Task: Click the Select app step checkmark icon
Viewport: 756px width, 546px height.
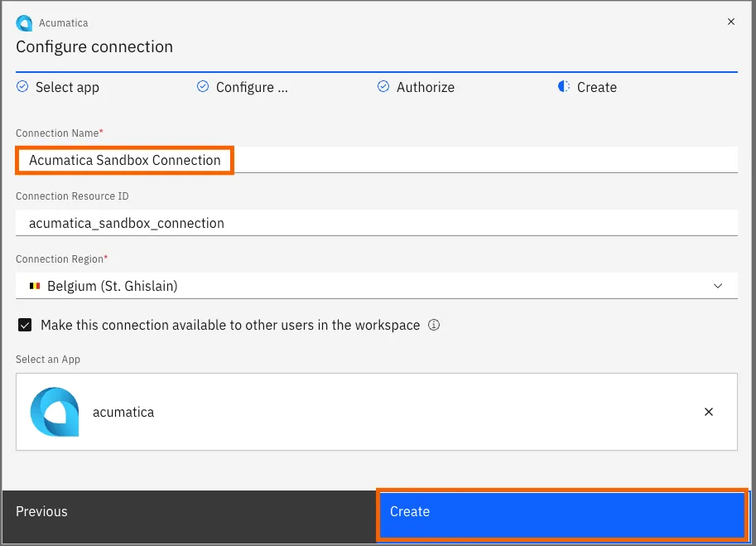Action: click(x=22, y=87)
